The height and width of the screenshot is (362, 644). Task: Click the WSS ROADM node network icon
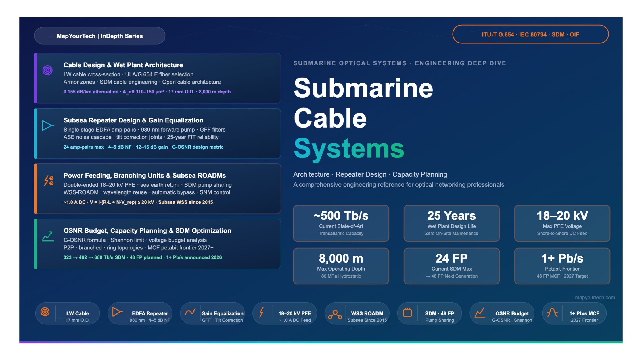(x=335, y=314)
